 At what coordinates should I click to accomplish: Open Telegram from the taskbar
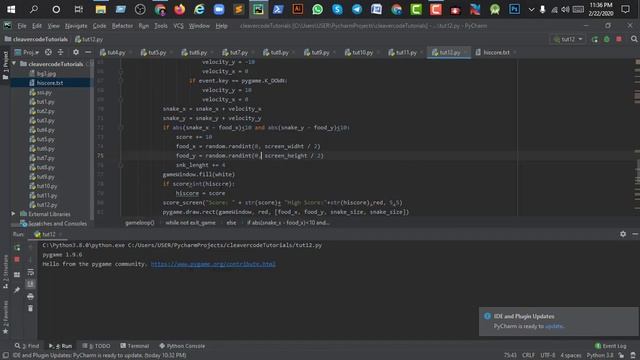(x=357, y=9)
